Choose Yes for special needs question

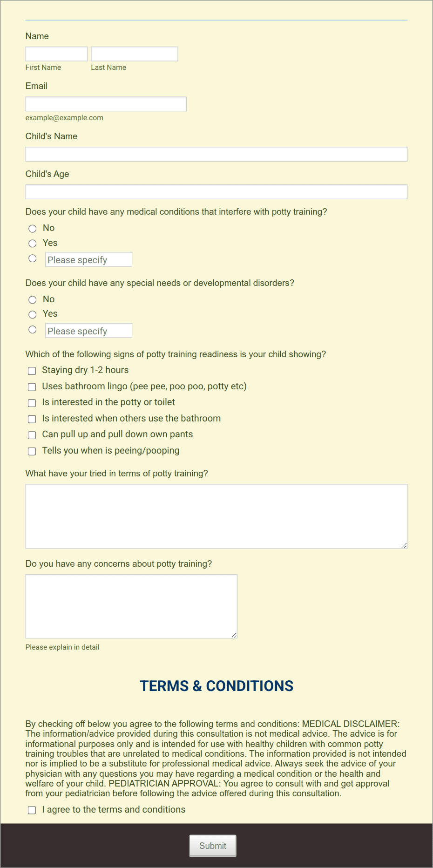click(x=33, y=315)
